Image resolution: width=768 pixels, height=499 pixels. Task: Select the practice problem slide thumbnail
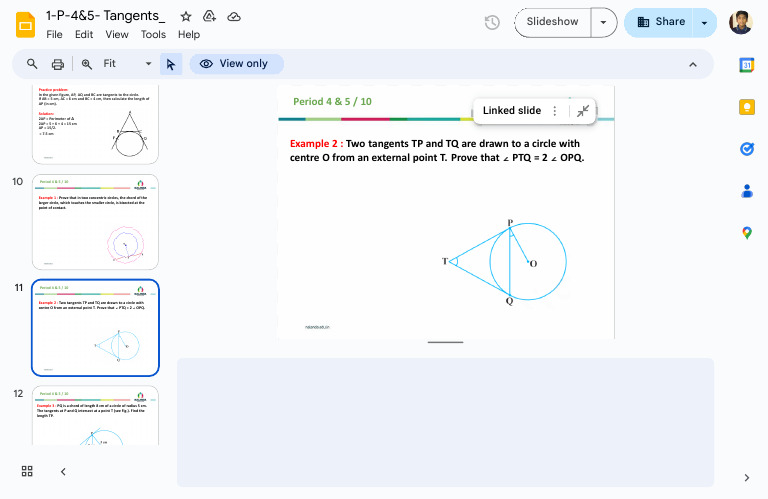96,124
